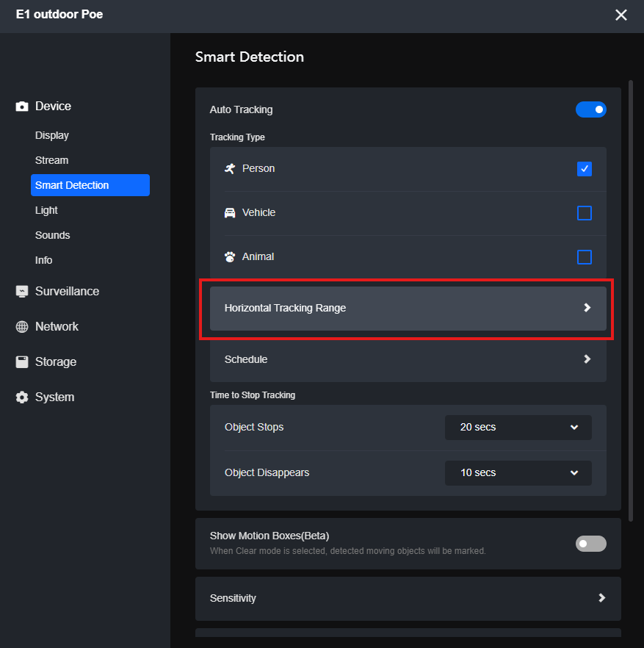Click the running person icon
The height and width of the screenshot is (648, 644).
tap(230, 169)
